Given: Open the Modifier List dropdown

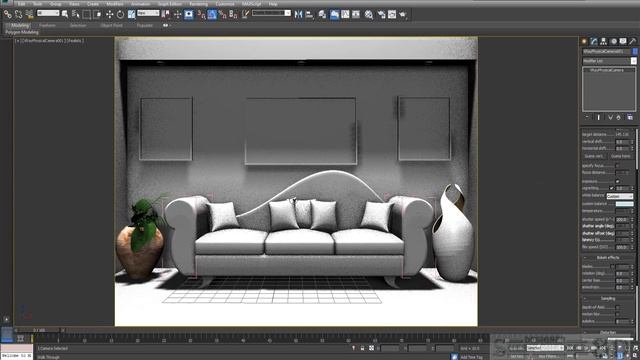Looking at the screenshot, I should coord(609,61).
